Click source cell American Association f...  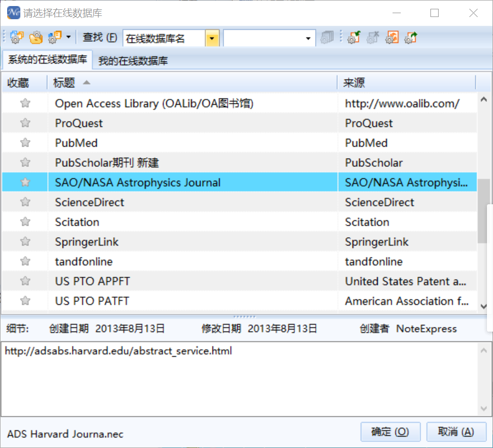(407, 301)
